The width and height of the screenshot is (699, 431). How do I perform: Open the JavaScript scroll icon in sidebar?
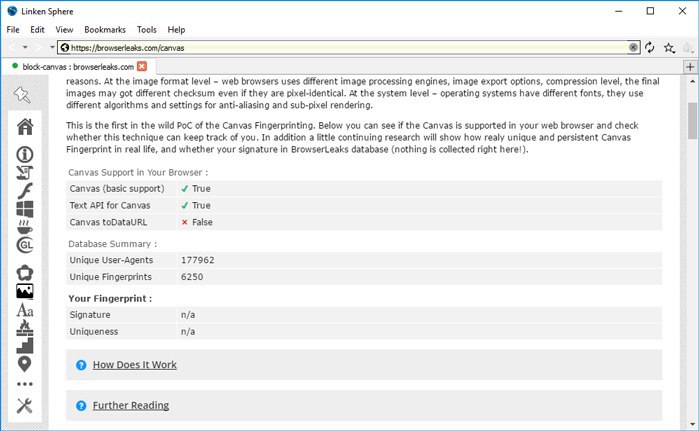tap(25, 172)
